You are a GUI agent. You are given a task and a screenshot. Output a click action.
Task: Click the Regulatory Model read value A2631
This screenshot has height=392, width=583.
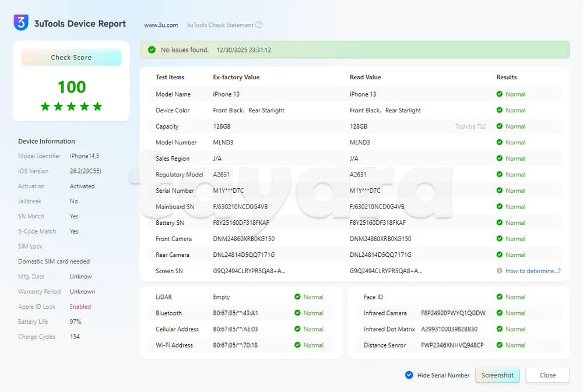(358, 174)
